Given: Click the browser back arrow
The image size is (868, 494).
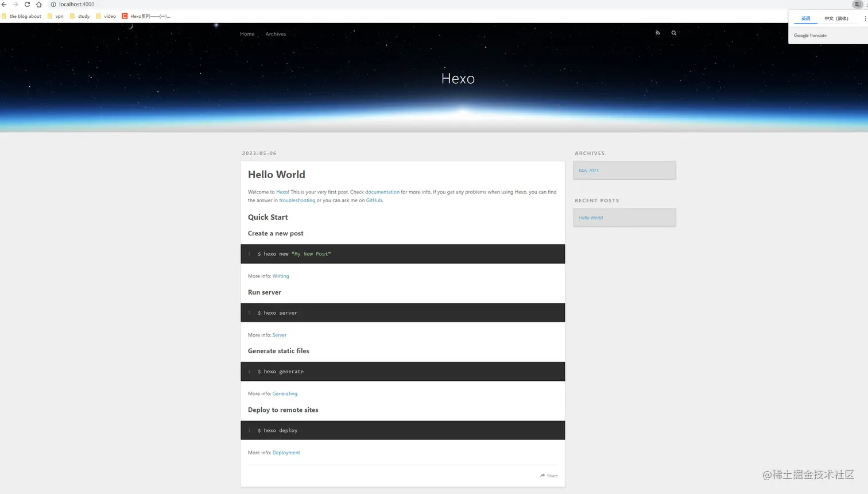Looking at the screenshot, I should [x=4, y=4].
